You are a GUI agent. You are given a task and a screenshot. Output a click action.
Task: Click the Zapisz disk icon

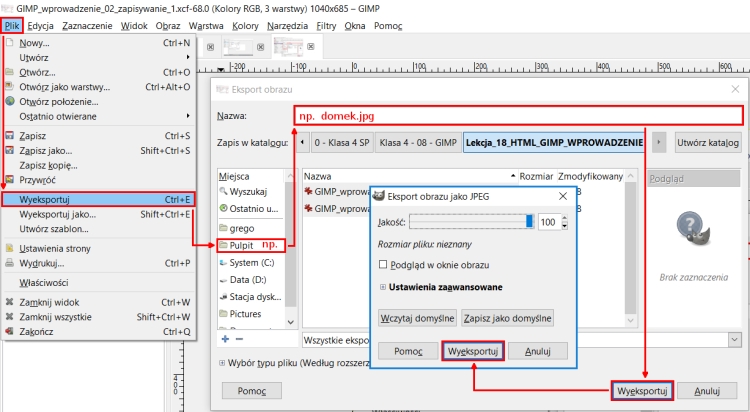pyautogui.click(x=10, y=135)
